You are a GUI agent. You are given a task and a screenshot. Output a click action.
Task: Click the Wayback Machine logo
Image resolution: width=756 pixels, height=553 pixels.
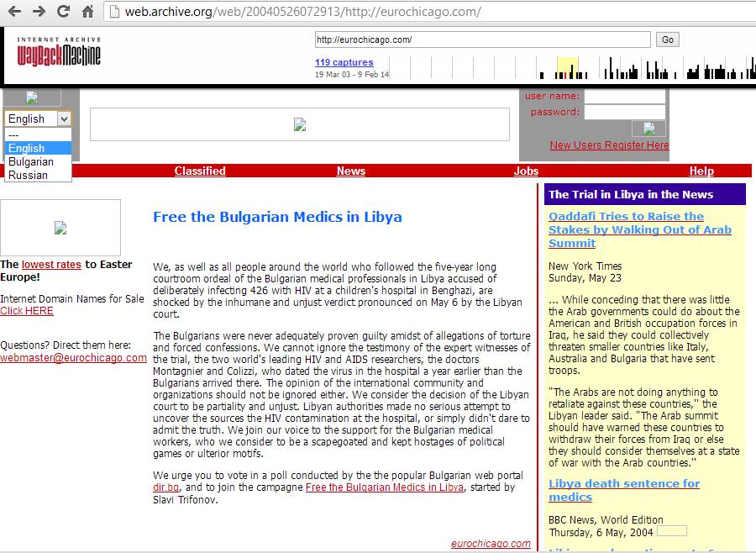(x=59, y=53)
